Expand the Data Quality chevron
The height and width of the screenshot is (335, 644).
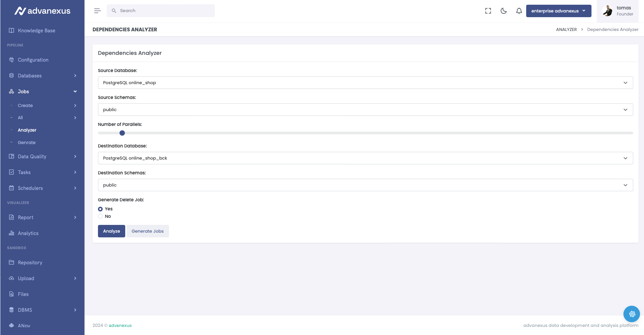tap(75, 157)
